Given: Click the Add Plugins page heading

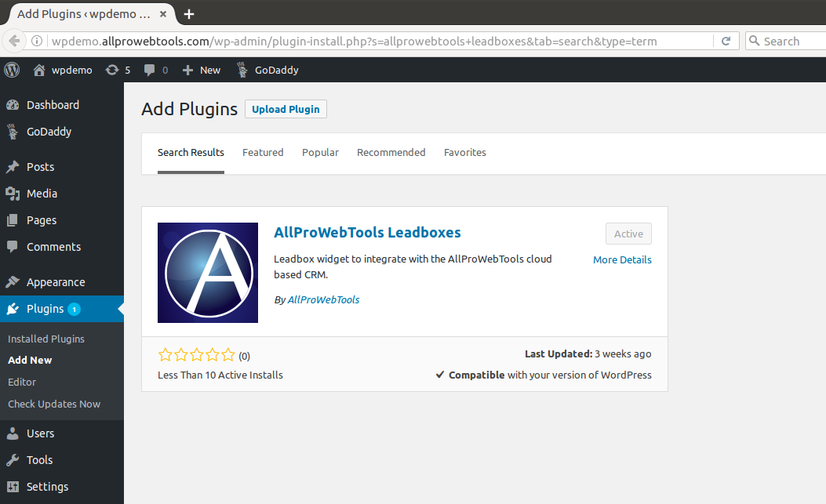Looking at the screenshot, I should pos(190,109).
